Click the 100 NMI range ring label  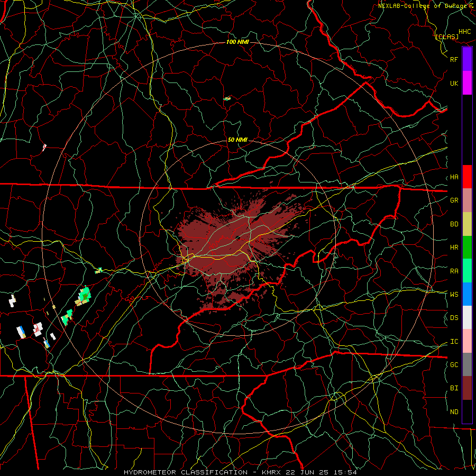(x=237, y=42)
